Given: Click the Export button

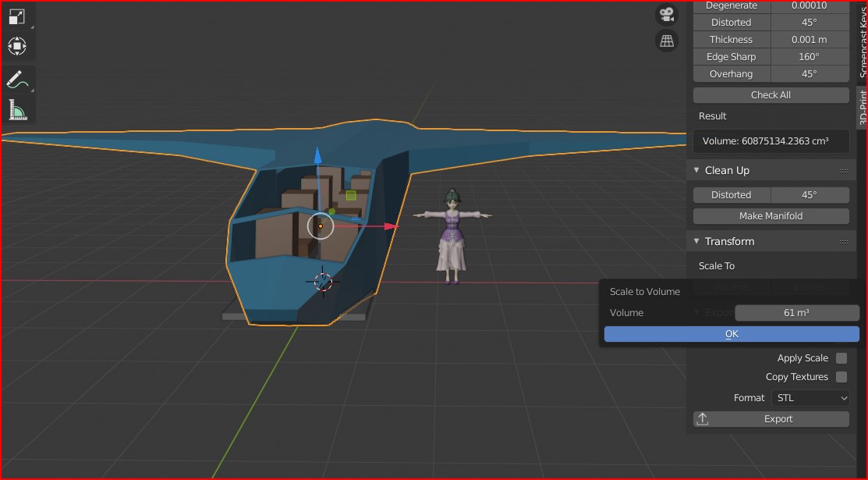Looking at the screenshot, I should pos(771,419).
